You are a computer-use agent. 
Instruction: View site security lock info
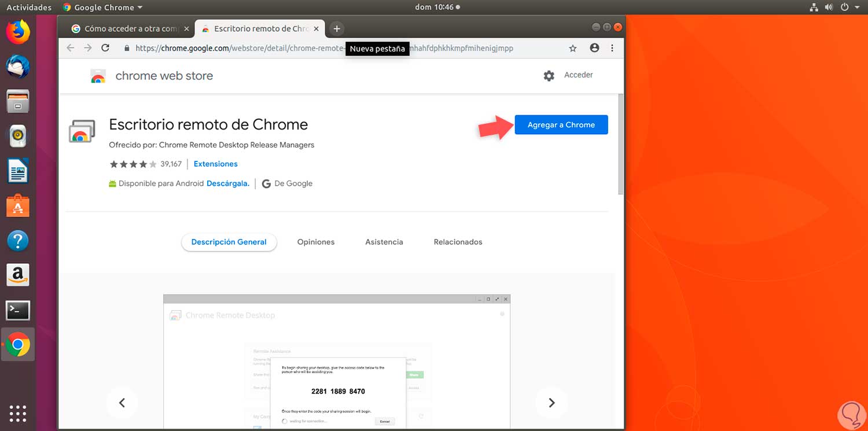click(127, 49)
